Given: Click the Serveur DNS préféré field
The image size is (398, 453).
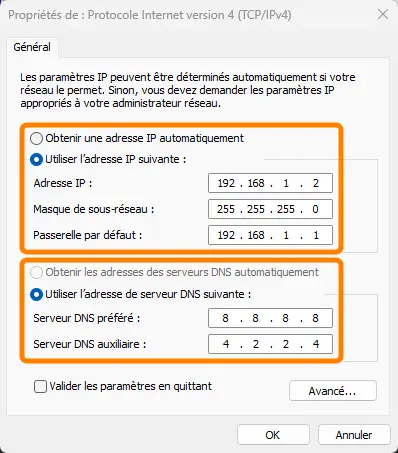Looking at the screenshot, I should (270, 318).
